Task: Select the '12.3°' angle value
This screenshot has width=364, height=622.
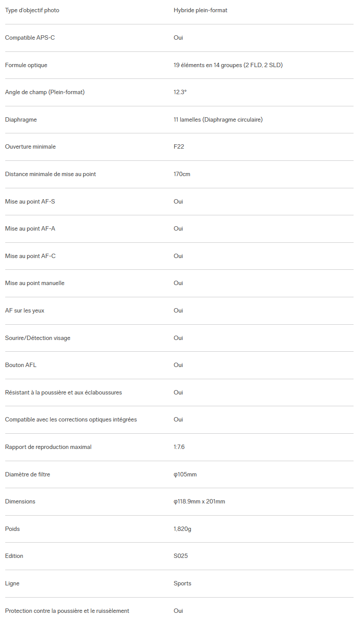Action: click(x=180, y=92)
